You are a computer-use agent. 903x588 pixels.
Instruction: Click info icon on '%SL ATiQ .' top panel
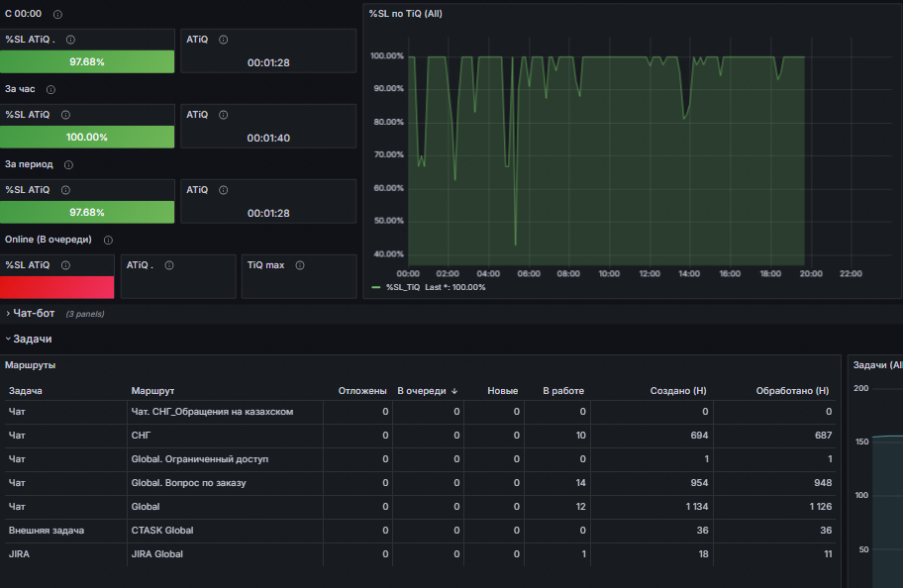pos(70,40)
